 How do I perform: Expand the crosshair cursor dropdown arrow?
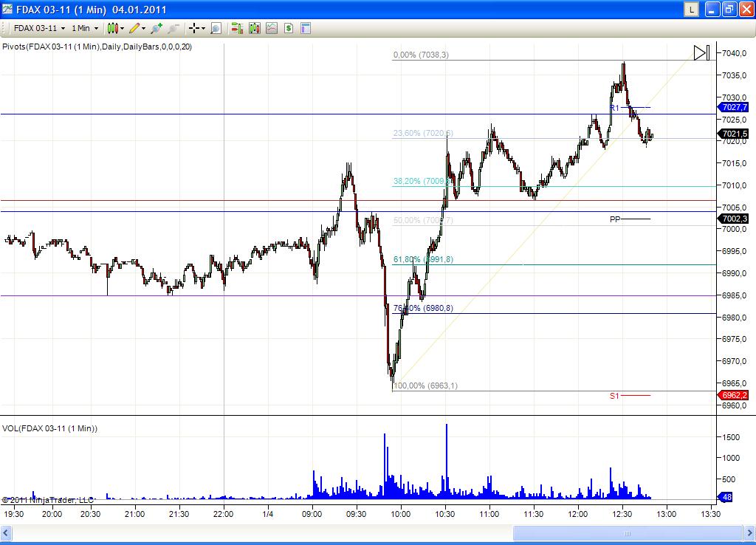click(x=202, y=28)
